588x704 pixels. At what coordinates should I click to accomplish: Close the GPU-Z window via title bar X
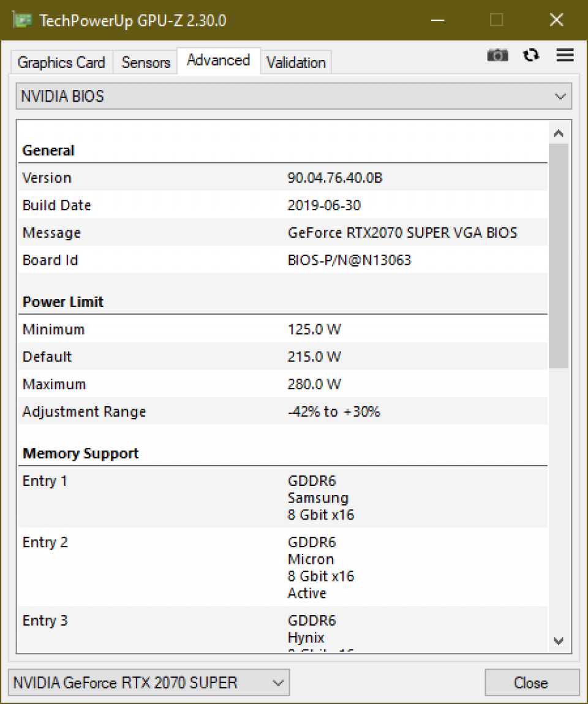557,20
